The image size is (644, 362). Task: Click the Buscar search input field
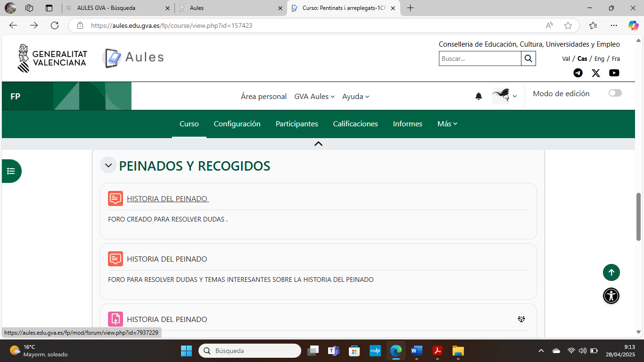pos(480,58)
